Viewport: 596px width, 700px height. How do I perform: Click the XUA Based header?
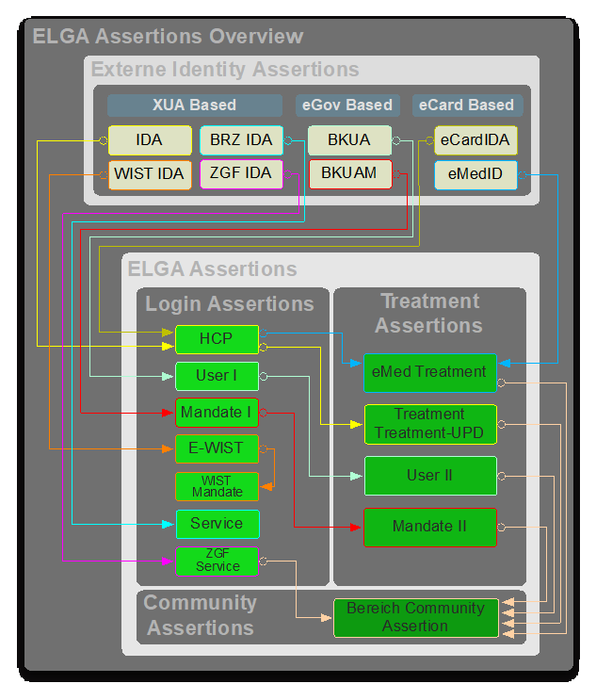[x=195, y=105]
